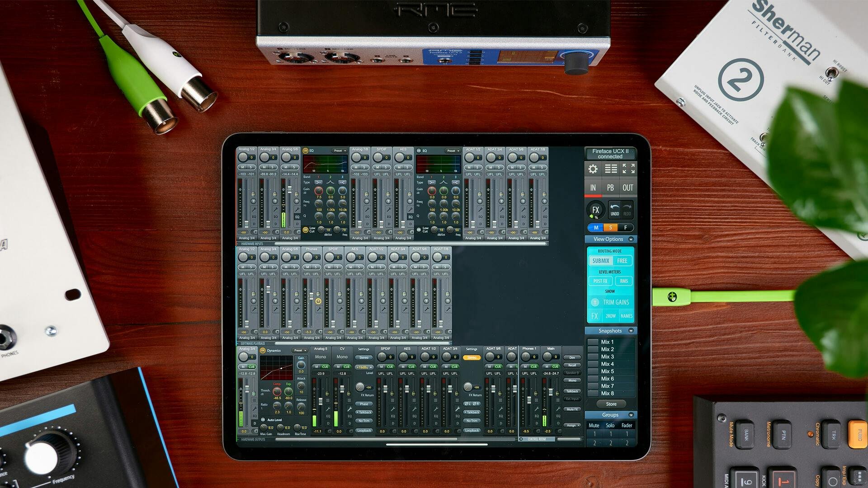This screenshot has height=488, width=868.
Task: Switch to the PB tab
Action: [x=611, y=188]
